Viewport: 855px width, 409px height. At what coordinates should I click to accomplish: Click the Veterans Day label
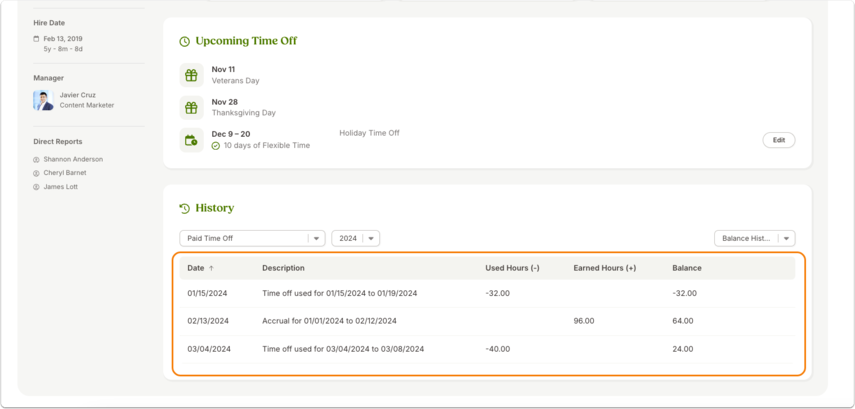(236, 81)
